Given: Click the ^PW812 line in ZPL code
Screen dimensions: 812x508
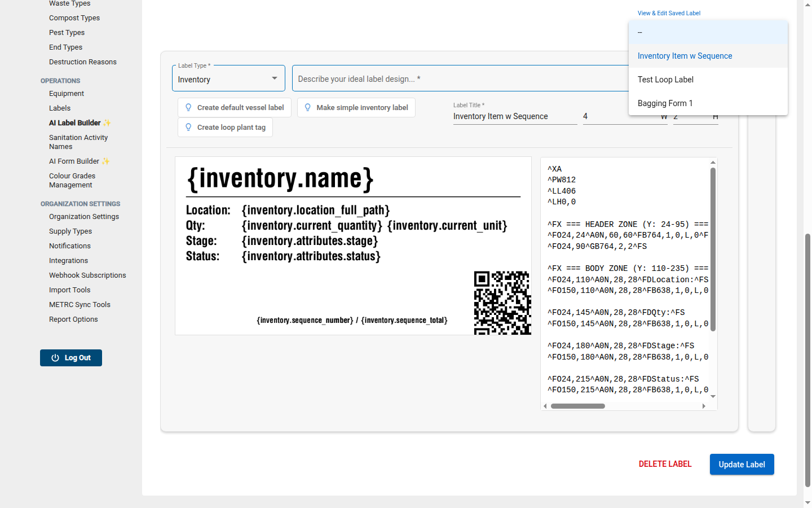Looking at the screenshot, I should [x=562, y=180].
